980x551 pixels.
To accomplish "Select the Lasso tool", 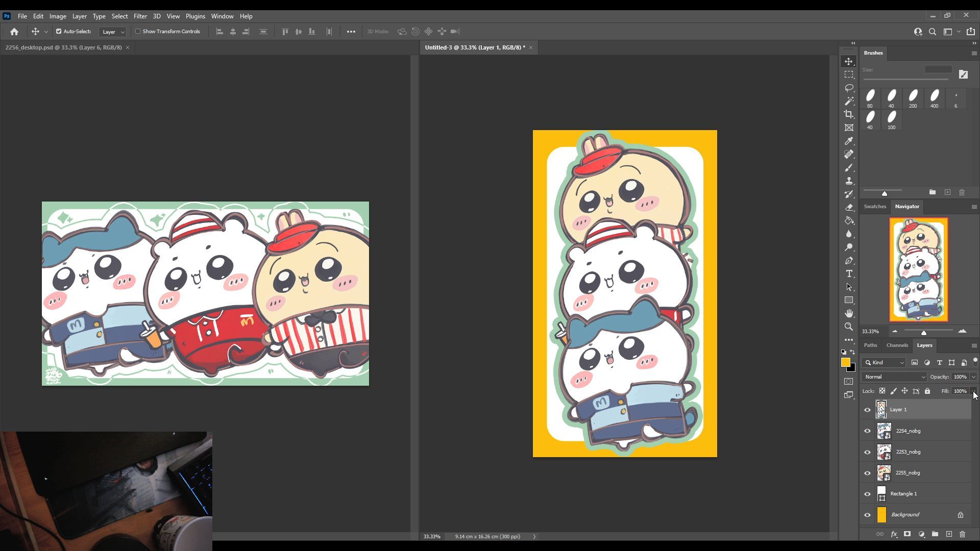I will click(849, 88).
